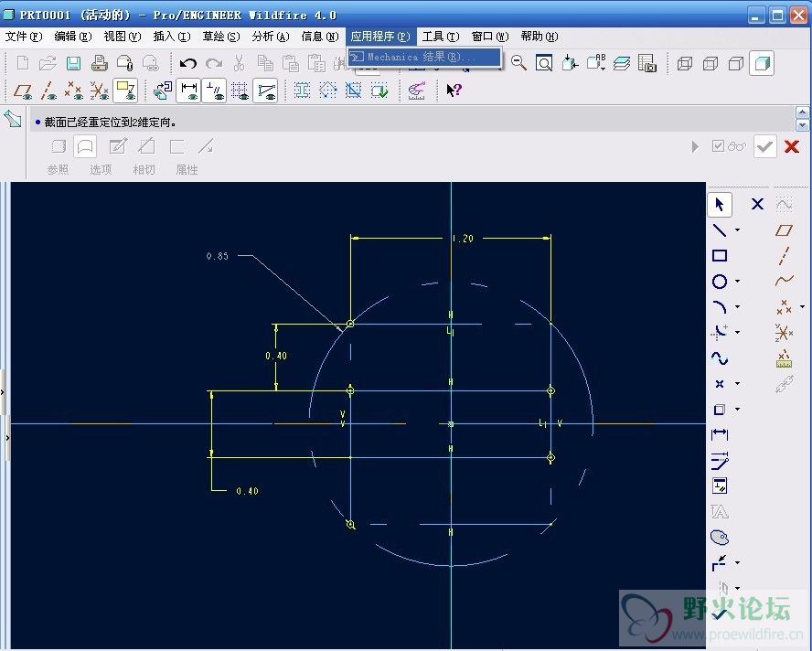Choose Mechanica 结果(R) menu entry
This screenshot has width=812, height=651.
424,57
